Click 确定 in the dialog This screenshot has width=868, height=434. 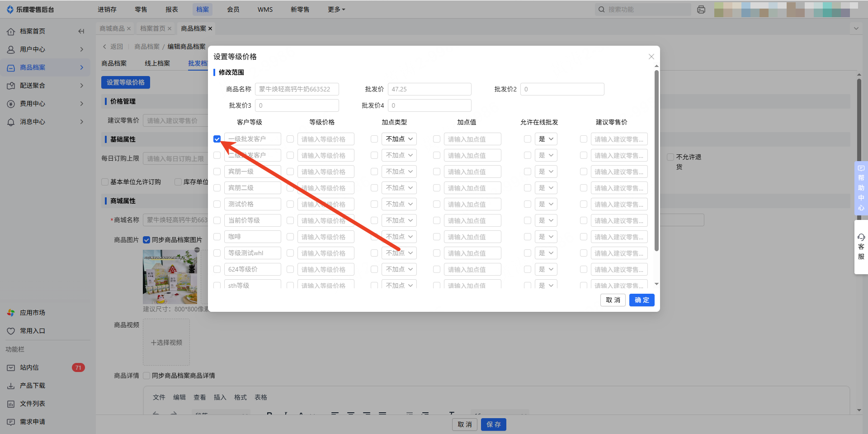pos(642,300)
